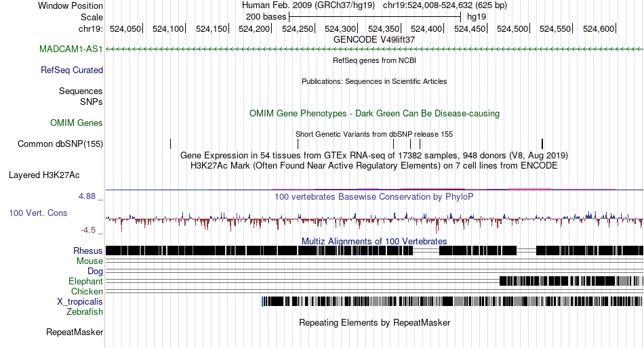The height and width of the screenshot is (348, 644).
Task: Click the RepeatMasker track label
Action: click(x=75, y=332)
